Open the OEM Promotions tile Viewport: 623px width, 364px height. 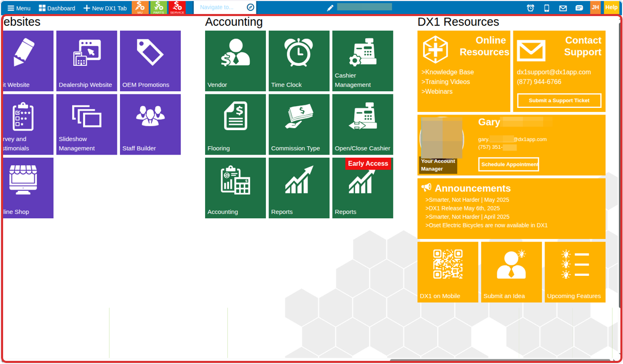[150, 61]
